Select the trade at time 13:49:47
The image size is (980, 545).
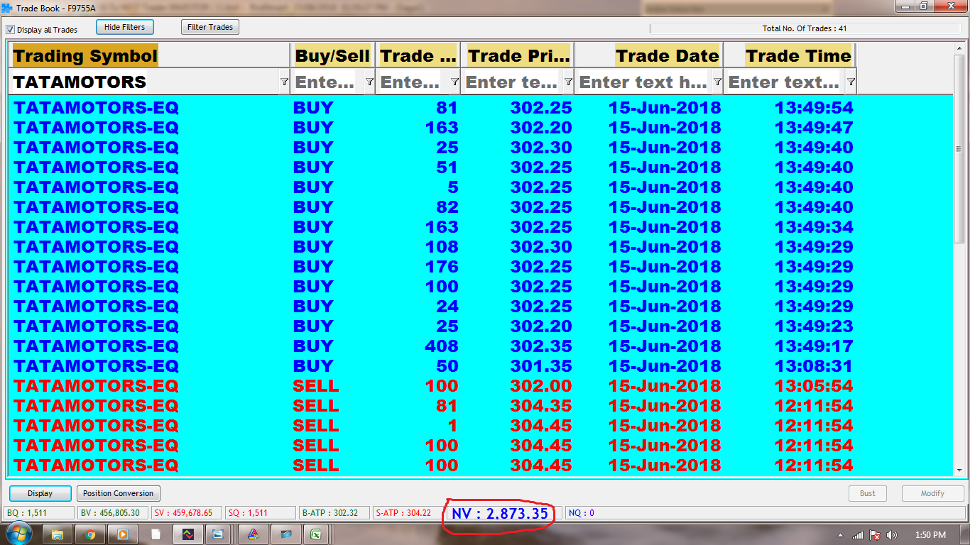point(481,128)
